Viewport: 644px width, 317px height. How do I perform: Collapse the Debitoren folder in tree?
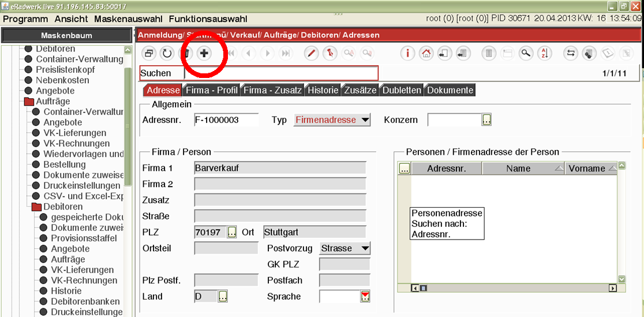pos(37,206)
